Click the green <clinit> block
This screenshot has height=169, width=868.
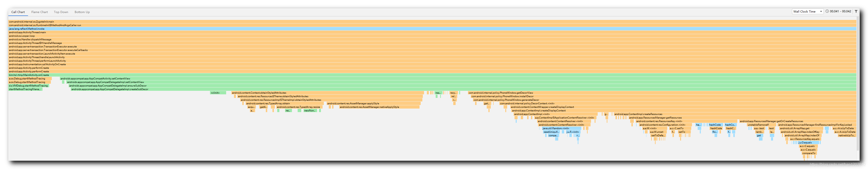click(x=218, y=93)
